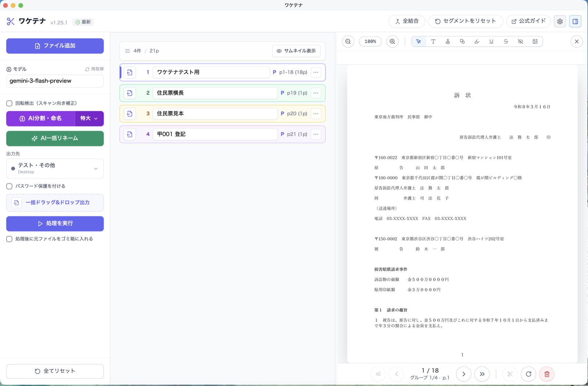Click セグメントをリセット button
The image size is (588, 386).
pos(466,21)
